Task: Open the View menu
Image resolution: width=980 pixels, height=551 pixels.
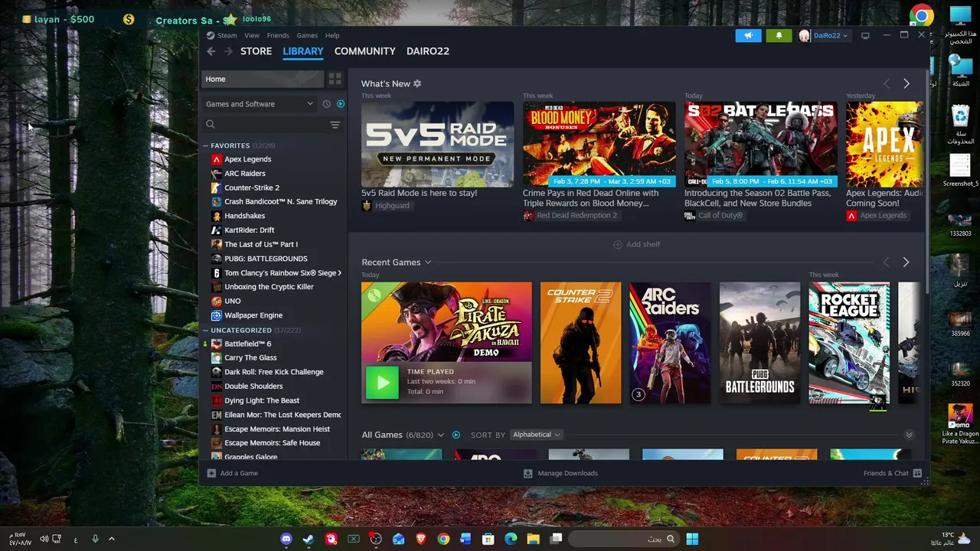Action: (252, 35)
